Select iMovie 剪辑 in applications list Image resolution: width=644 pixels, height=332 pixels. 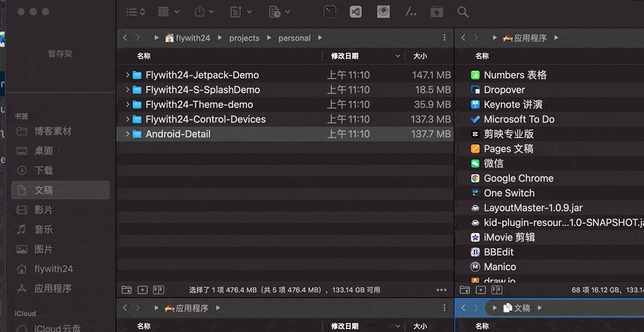pos(509,237)
